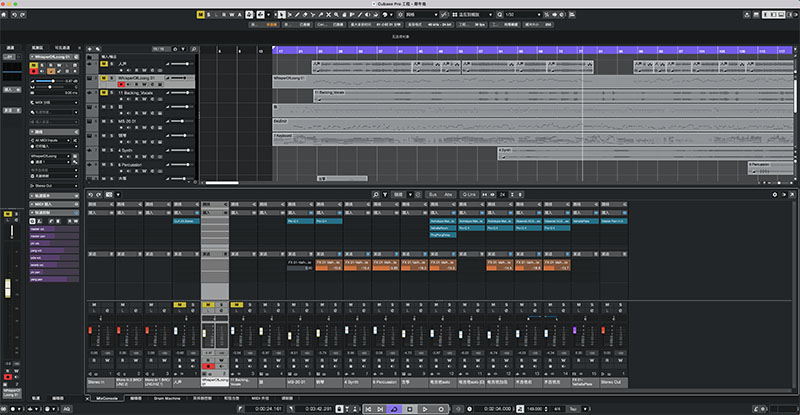Toggle global Mute M in top toolbar

(201, 15)
